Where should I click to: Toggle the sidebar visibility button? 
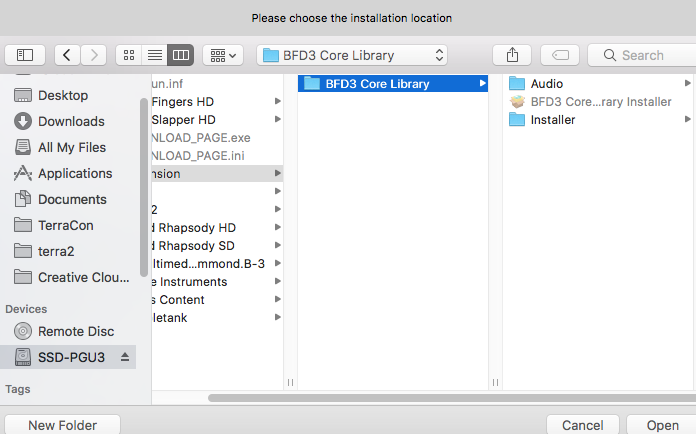tap(25, 55)
